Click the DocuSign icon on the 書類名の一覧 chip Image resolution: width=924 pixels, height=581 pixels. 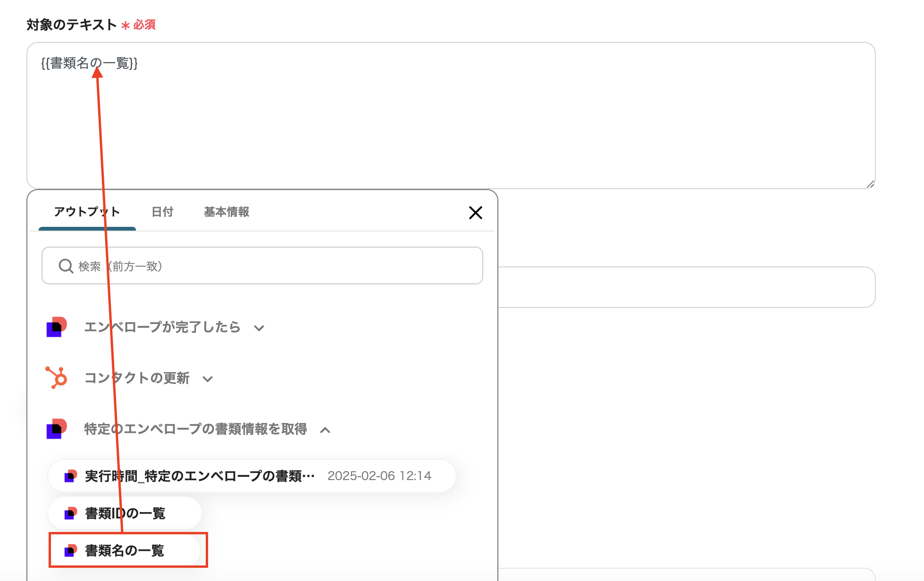point(71,550)
